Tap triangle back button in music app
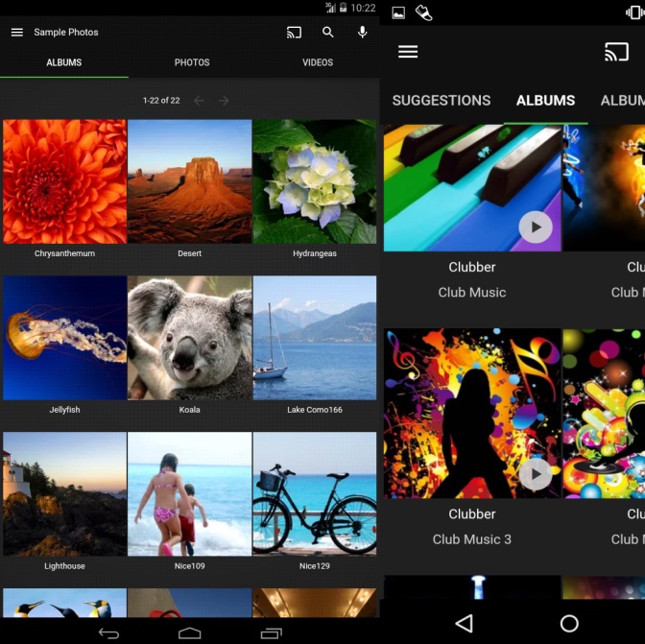Screen dimensions: 645x644 tap(465, 624)
